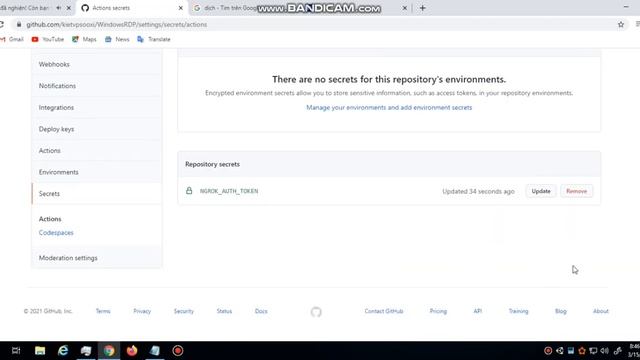The height and width of the screenshot is (360, 640).
Task: Open the News bookmark
Action: (117, 39)
